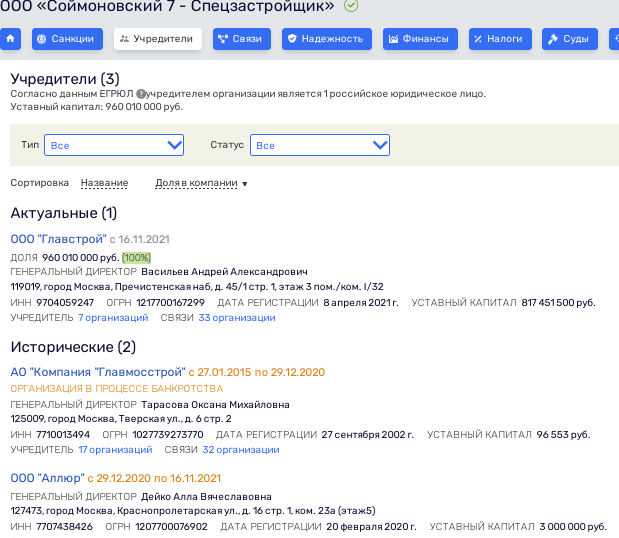Screen dimensions: 619x538
Task: Click registration date 27 сентября 2002 г.
Action: [368, 435]
